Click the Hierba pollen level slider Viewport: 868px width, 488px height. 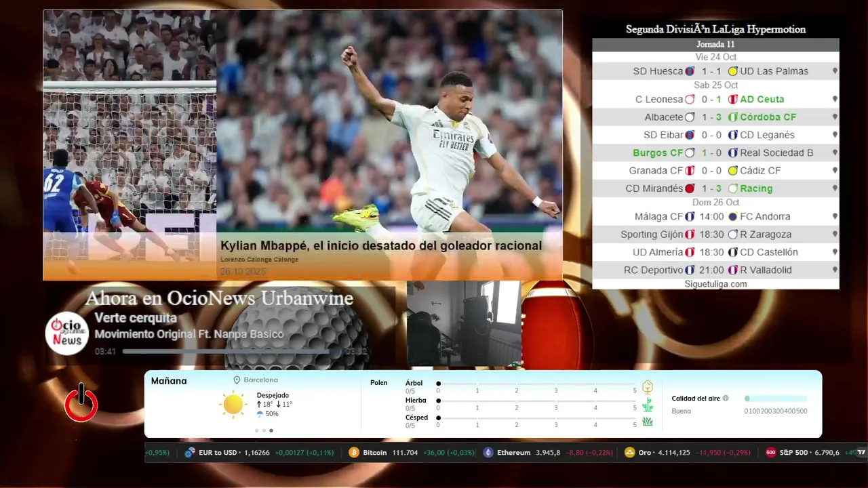click(536, 401)
